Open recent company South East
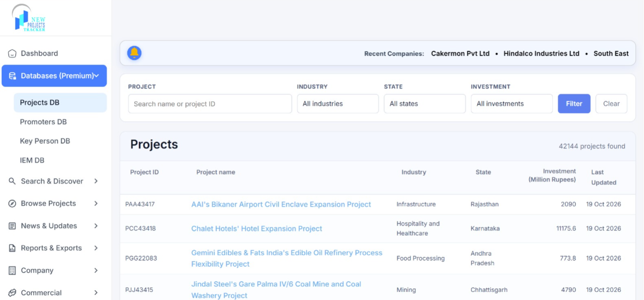The width and height of the screenshot is (644, 300). (x=611, y=53)
